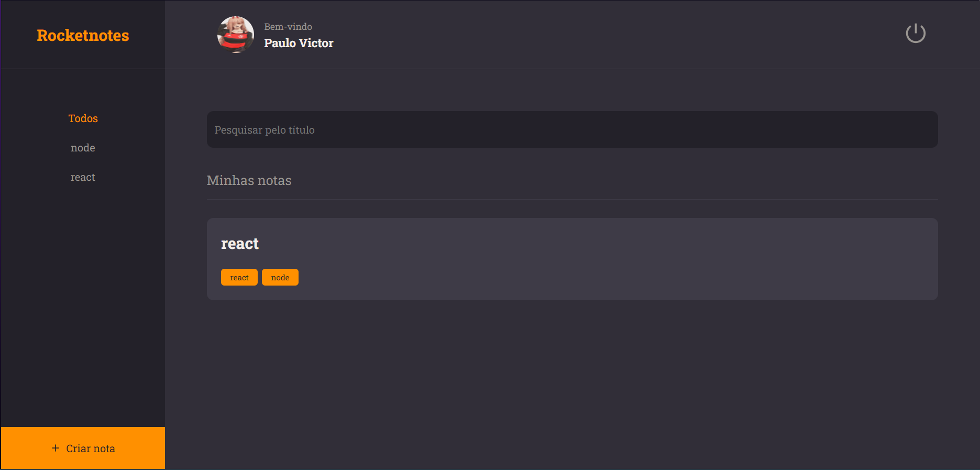
Task: Click the Rocketnotes logo
Action: pos(82,35)
